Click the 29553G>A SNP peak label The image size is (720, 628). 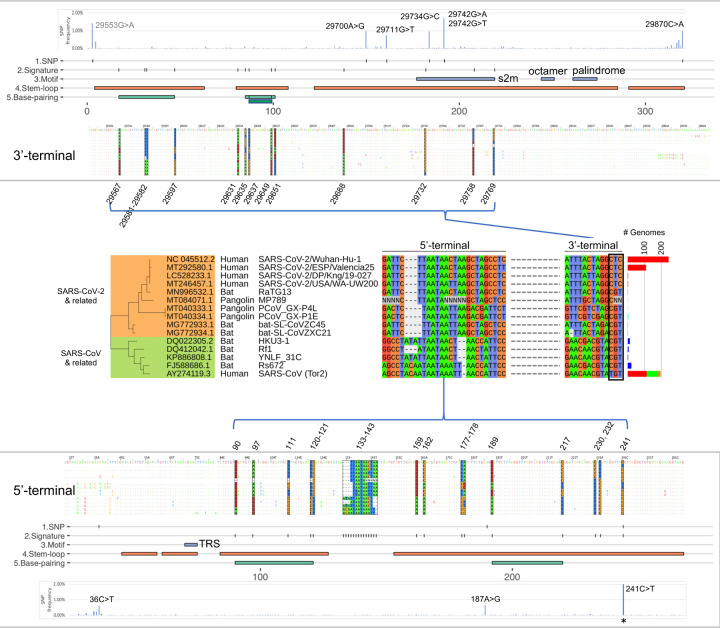point(115,25)
